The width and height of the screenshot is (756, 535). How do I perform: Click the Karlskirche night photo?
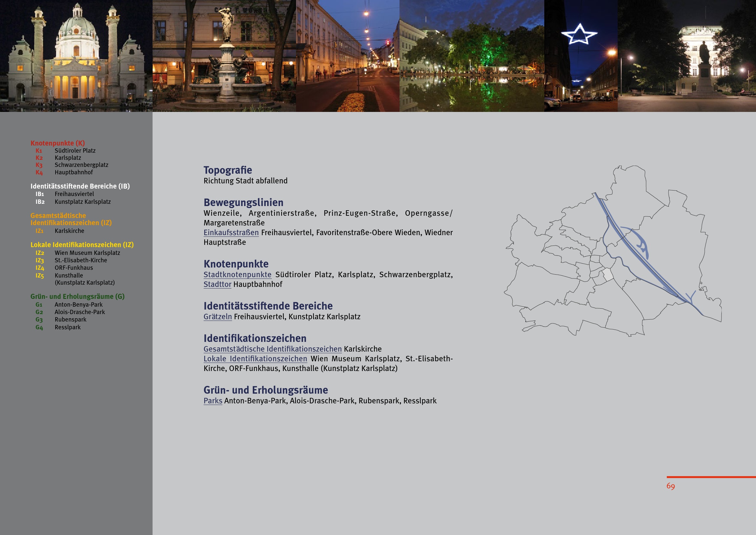pos(76,56)
